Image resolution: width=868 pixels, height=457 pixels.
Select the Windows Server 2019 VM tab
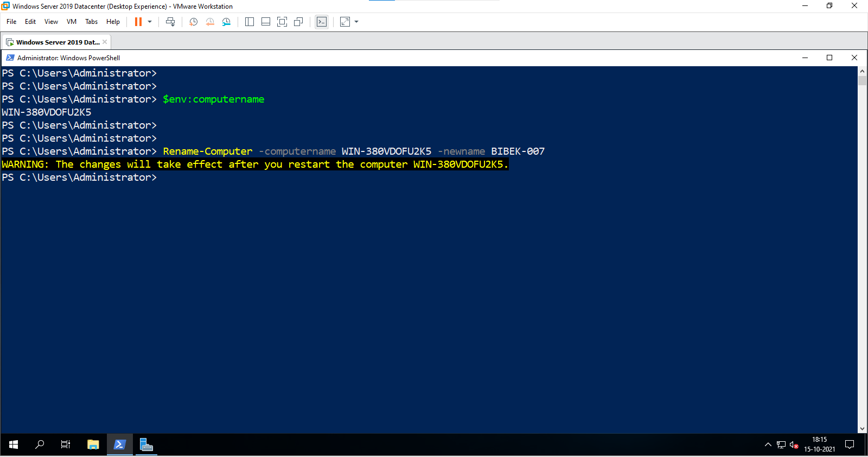[x=56, y=42]
